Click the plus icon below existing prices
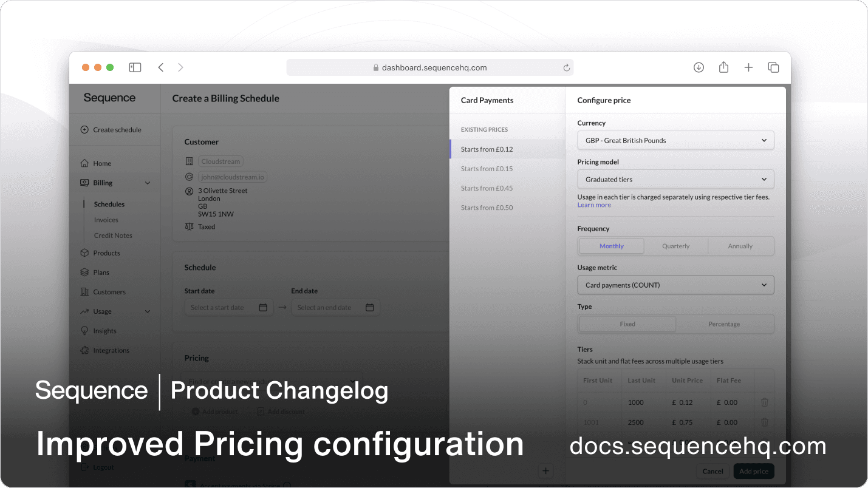 coord(545,471)
